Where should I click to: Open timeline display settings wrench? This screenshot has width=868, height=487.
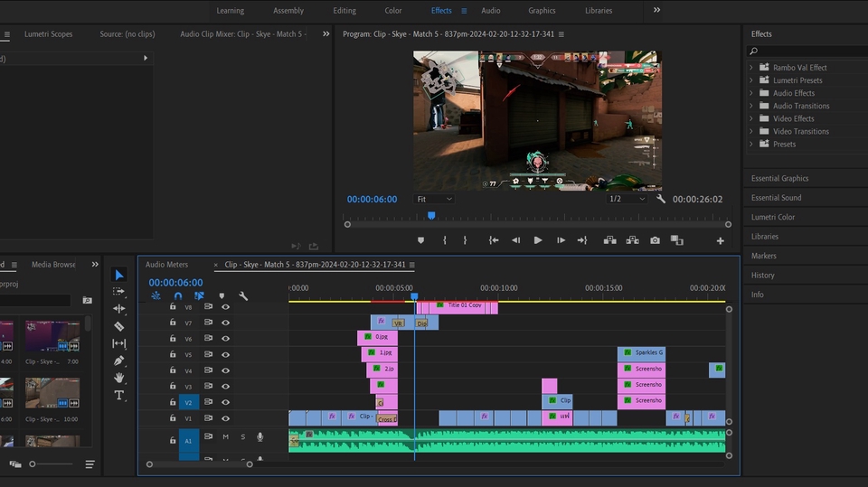243,295
